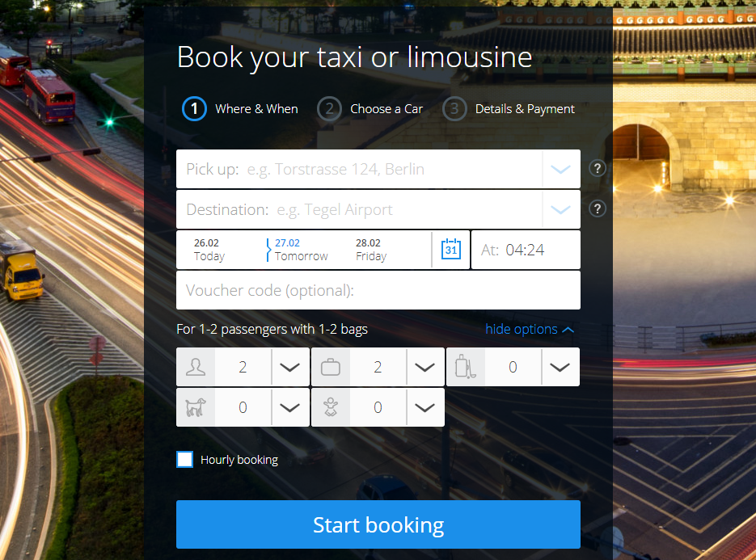Open the bags count dropdown

coord(425,367)
